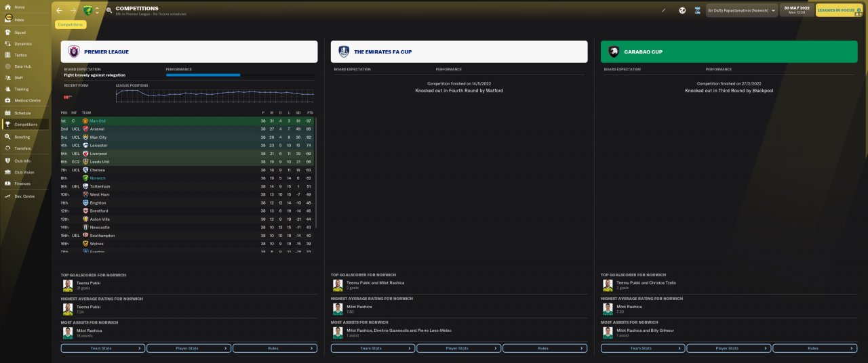The height and width of the screenshot is (363, 868).
Task: Open Man City in the league table
Action: 98,137
